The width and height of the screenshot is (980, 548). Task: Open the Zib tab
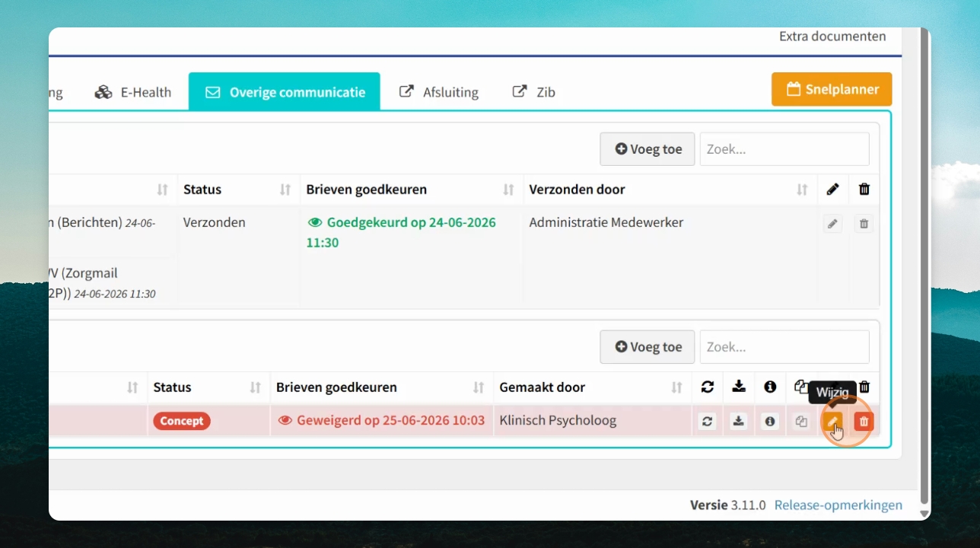[x=534, y=92]
